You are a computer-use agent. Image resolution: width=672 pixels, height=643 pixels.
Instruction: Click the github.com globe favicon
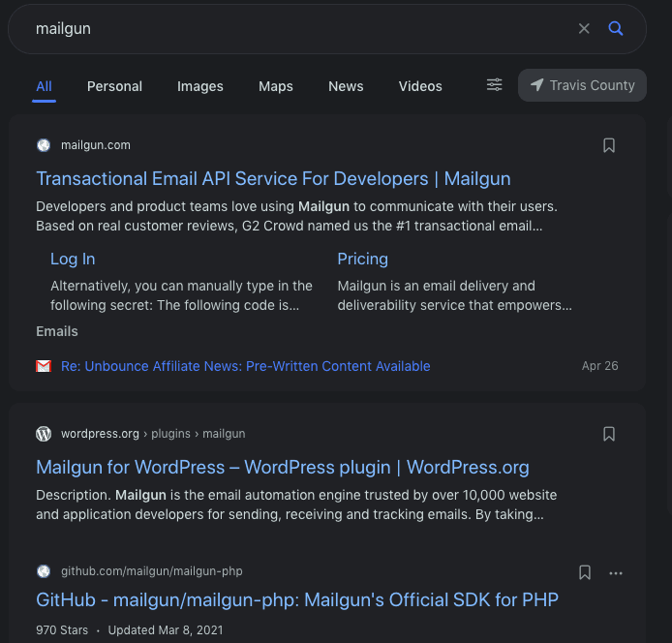44,571
